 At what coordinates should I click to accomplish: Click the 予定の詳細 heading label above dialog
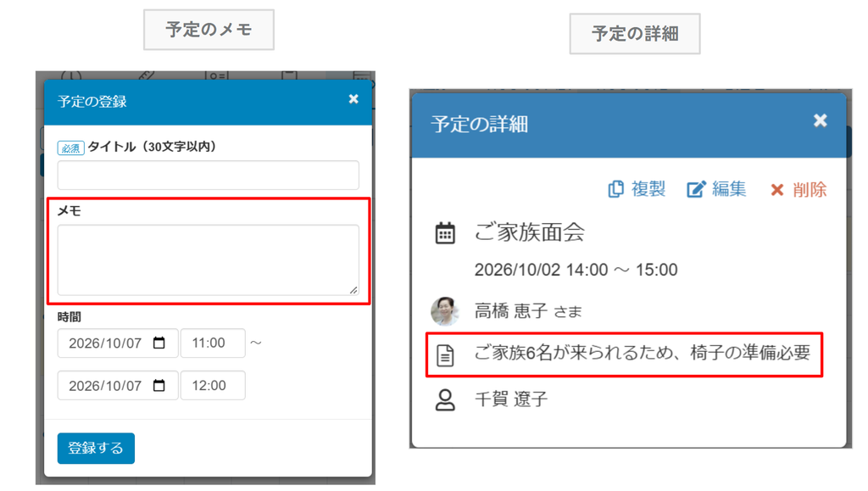pyautogui.click(x=635, y=34)
